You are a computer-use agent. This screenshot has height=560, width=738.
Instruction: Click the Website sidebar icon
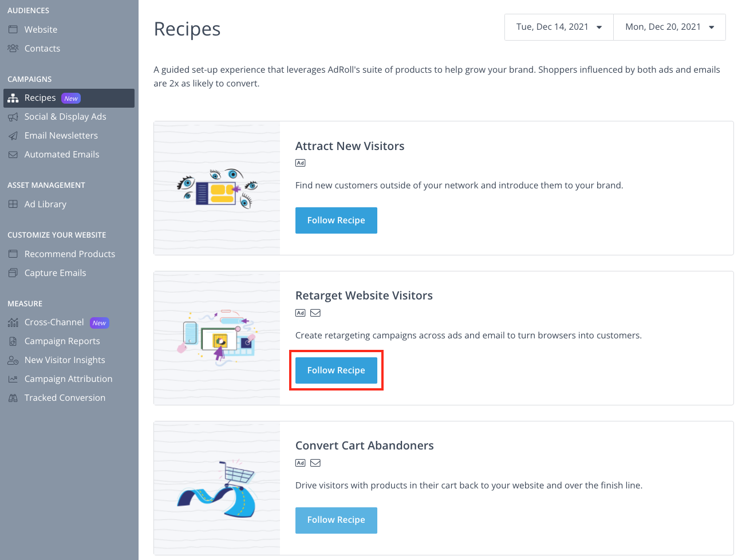coord(13,29)
